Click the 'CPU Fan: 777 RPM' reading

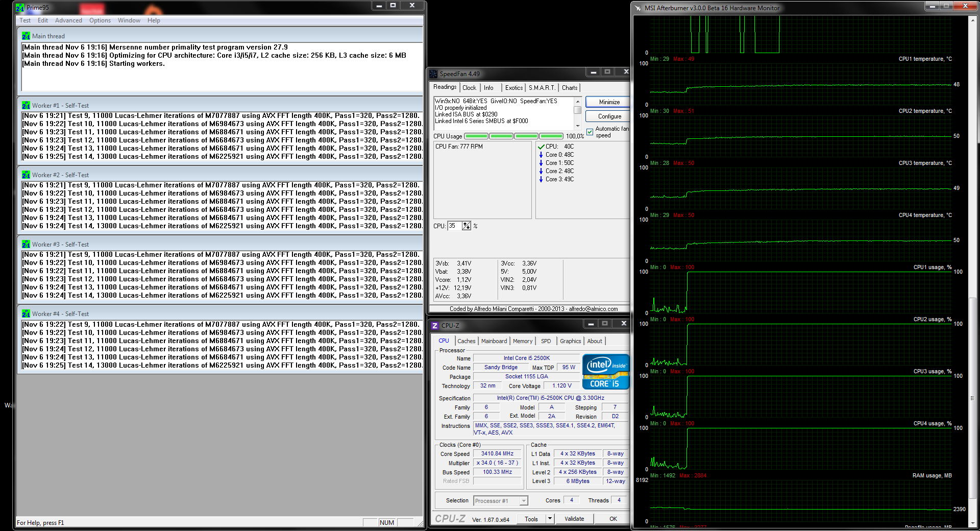459,147
